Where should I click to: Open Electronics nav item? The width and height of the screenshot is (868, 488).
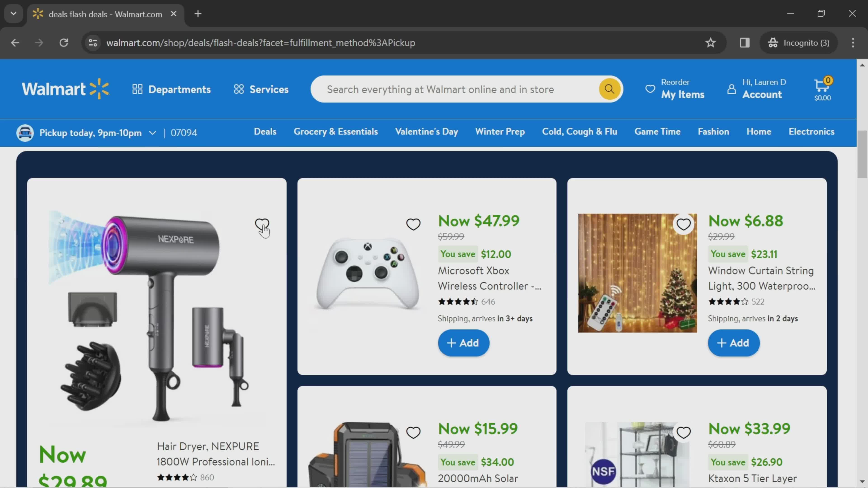tap(811, 132)
